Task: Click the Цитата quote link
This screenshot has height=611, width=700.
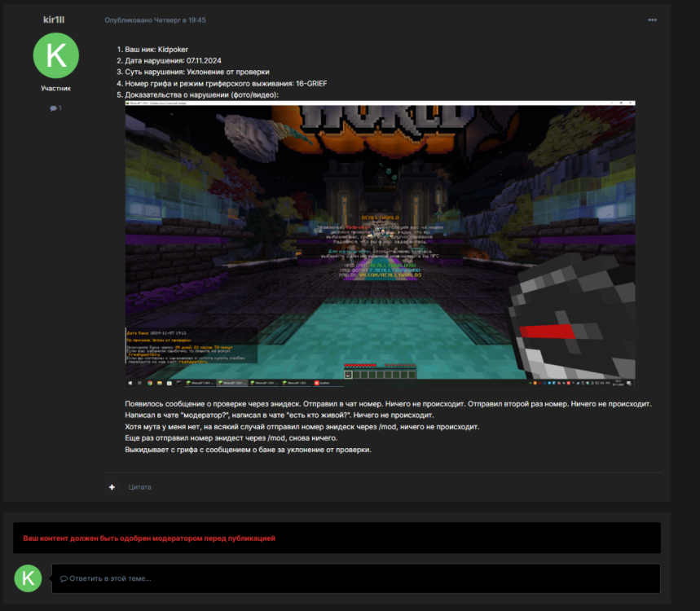Action: [139, 487]
